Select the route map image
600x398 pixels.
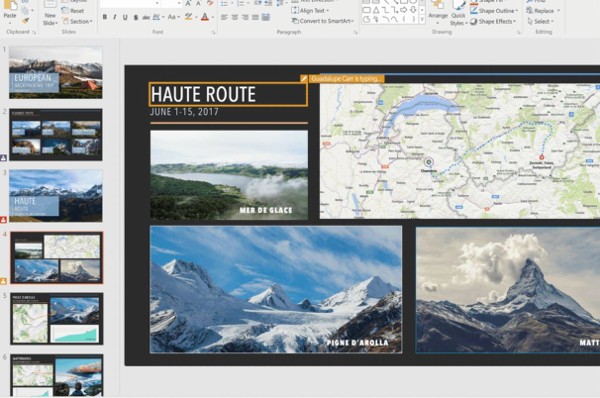point(460,151)
